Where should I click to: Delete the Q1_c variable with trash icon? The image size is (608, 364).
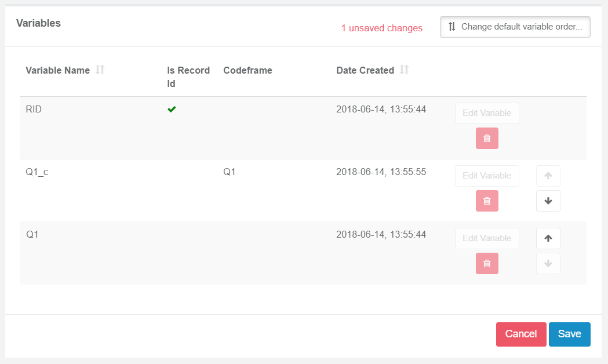point(487,201)
